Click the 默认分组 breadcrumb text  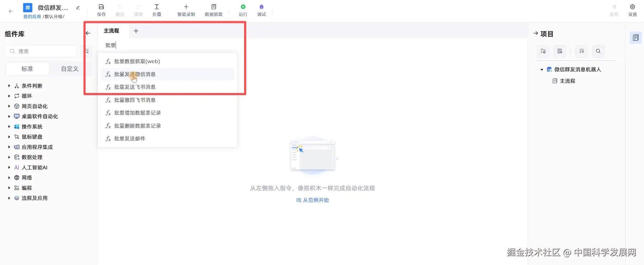click(54, 17)
